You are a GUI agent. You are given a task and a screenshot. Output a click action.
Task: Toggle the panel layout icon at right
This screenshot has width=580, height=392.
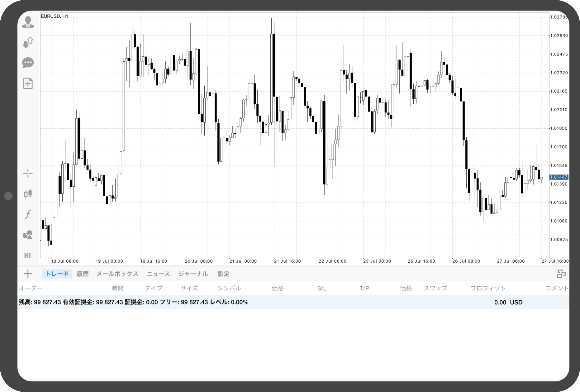point(561,274)
